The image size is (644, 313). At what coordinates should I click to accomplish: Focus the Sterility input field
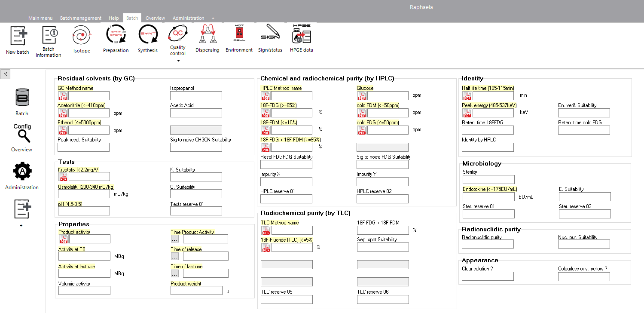tap(488, 179)
